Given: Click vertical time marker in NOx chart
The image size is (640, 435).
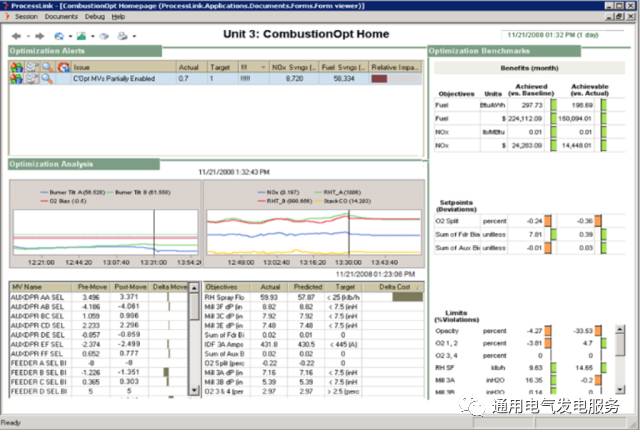Looking at the screenshot, I should click(349, 232).
